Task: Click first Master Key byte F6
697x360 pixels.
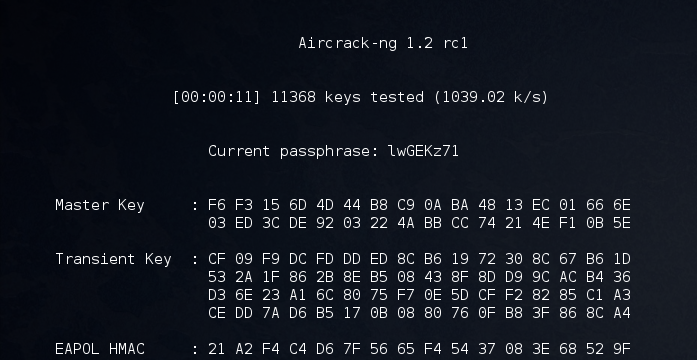Action: tap(217, 205)
